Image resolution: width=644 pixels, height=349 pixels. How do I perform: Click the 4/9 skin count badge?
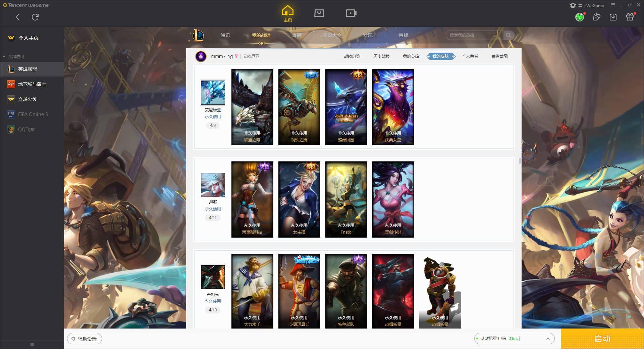(213, 125)
